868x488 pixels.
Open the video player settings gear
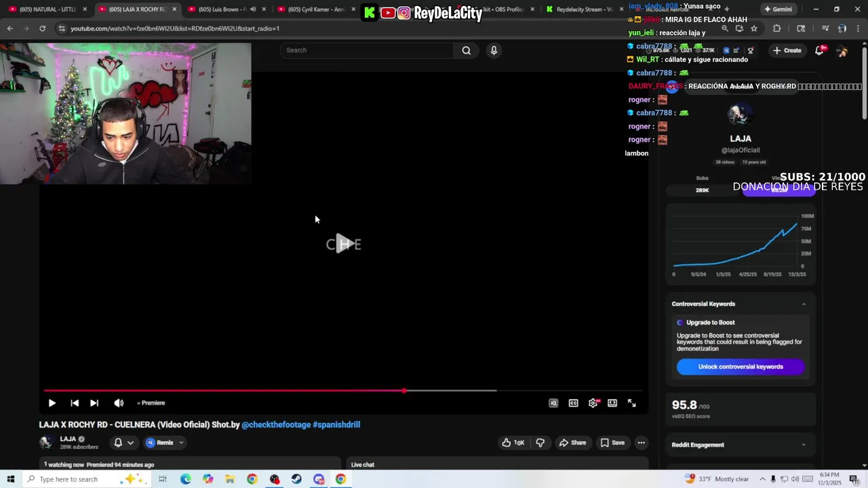[x=593, y=403]
